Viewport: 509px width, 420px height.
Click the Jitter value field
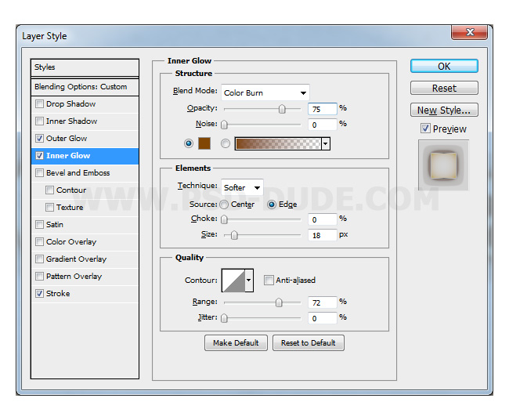[x=323, y=318]
